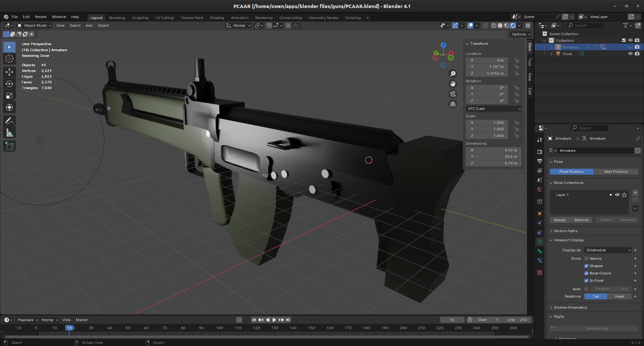Screen dimensions: 644x346
Task: Click the Select Box tool
Action: (x=9, y=47)
